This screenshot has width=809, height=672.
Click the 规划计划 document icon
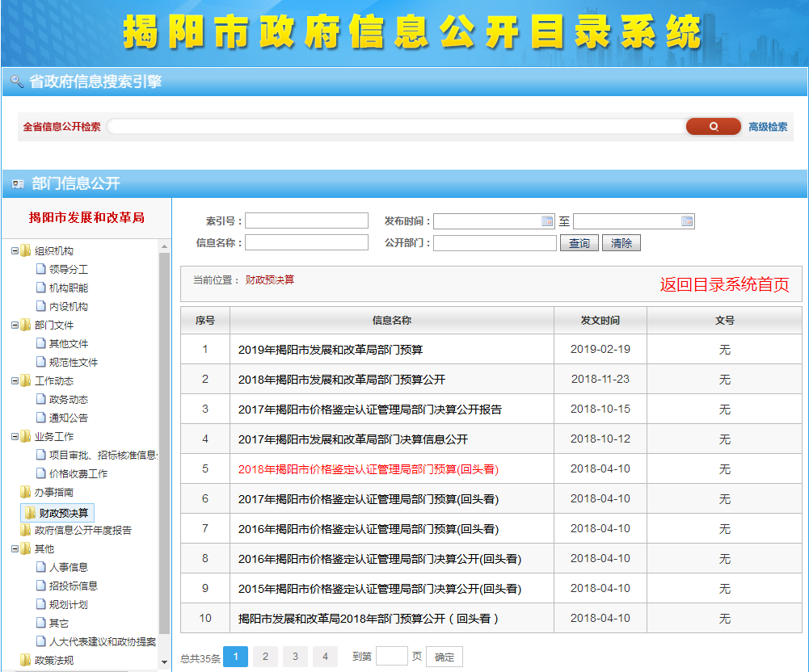coord(41,604)
